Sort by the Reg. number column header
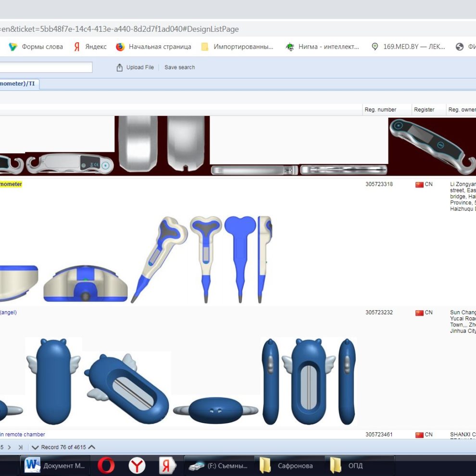The width and height of the screenshot is (476, 476). 380,110
